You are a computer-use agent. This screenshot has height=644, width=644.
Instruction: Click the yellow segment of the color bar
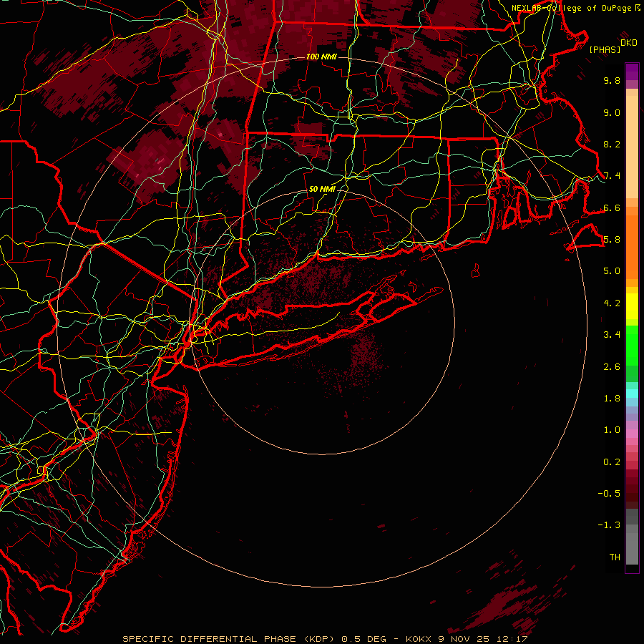coord(632,306)
